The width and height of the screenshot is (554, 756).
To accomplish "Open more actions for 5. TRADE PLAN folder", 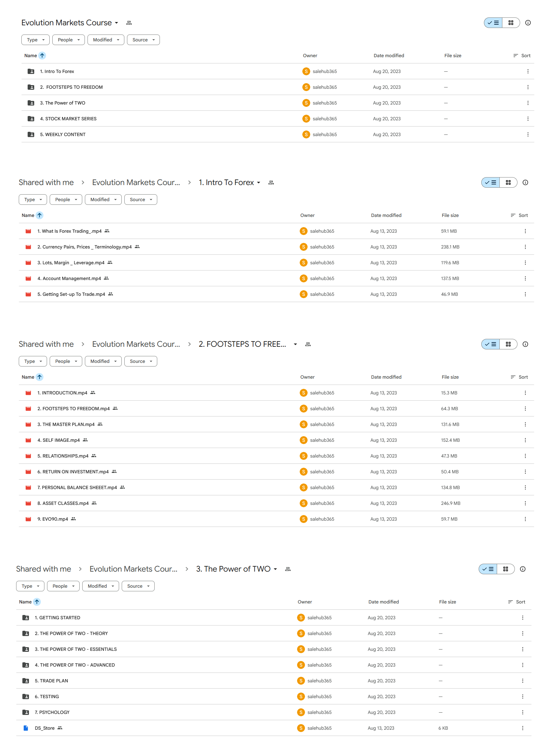I will point(522,681).
